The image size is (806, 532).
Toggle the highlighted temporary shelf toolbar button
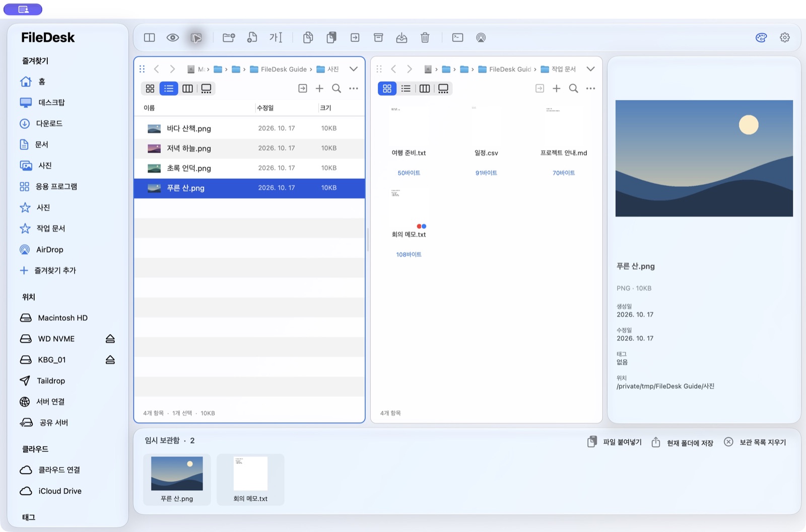pos(196,38)
